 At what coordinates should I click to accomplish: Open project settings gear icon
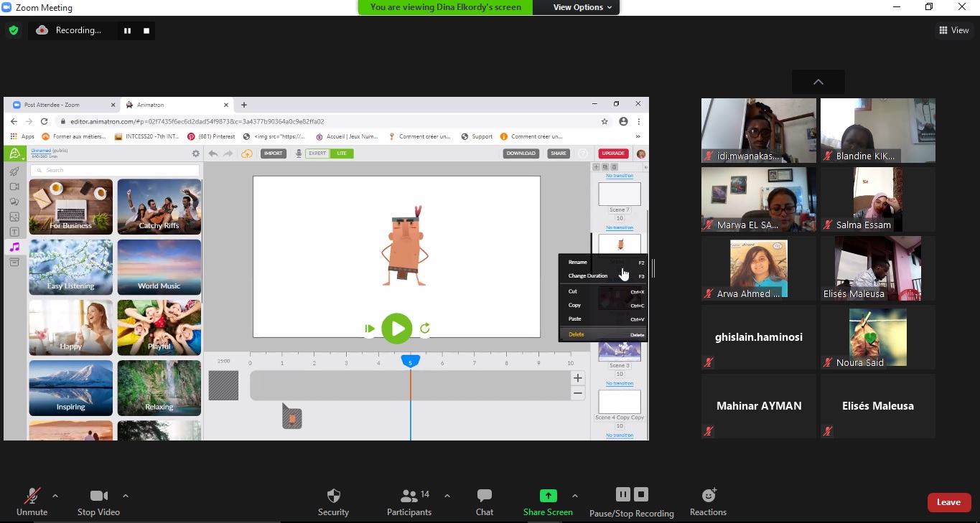(x=195, y=154)
